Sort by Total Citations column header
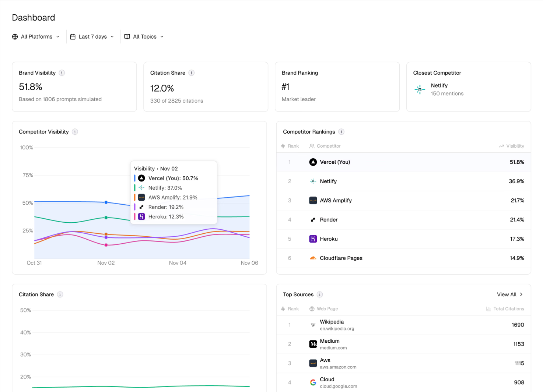543x392 pixels. tap(505, 309)
